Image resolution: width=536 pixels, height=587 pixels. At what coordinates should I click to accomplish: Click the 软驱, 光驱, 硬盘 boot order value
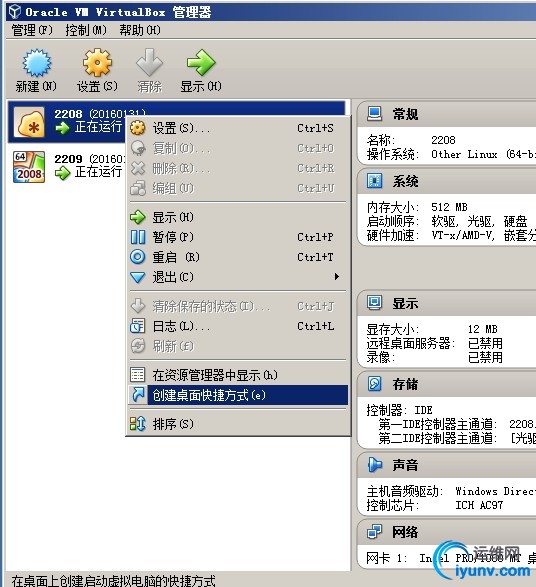pos(479,221)
